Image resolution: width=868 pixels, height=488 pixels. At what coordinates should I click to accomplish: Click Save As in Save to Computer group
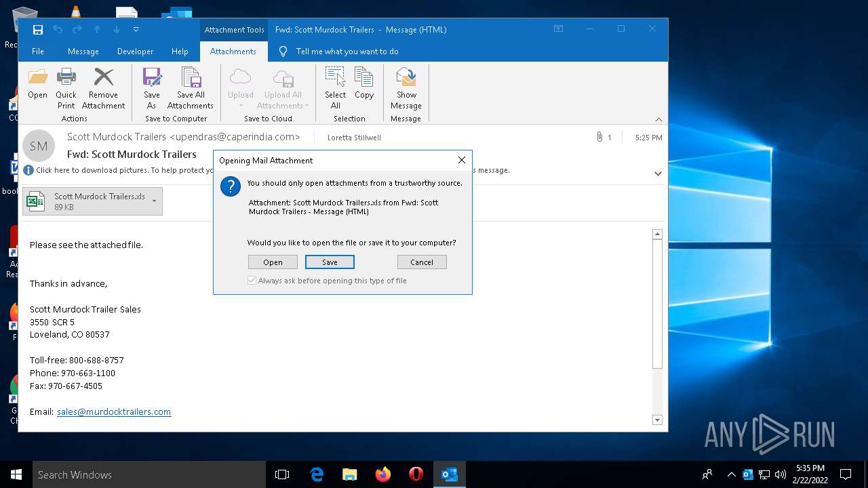click(x=151, y=88)
